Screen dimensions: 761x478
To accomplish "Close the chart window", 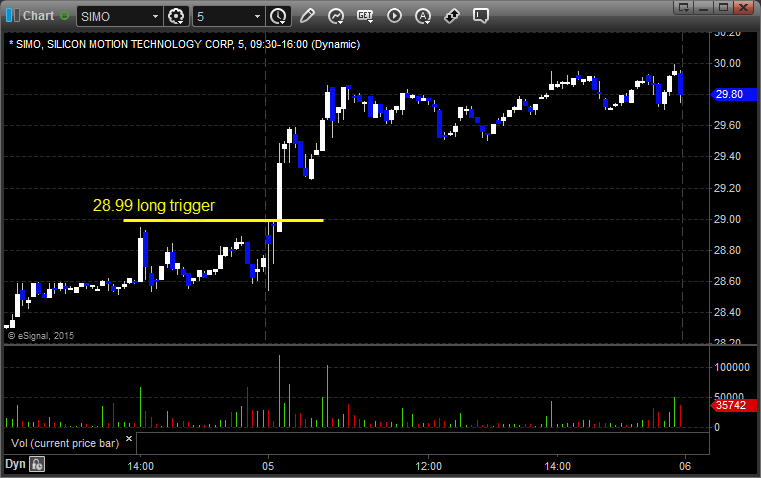I will click(743, 7).
